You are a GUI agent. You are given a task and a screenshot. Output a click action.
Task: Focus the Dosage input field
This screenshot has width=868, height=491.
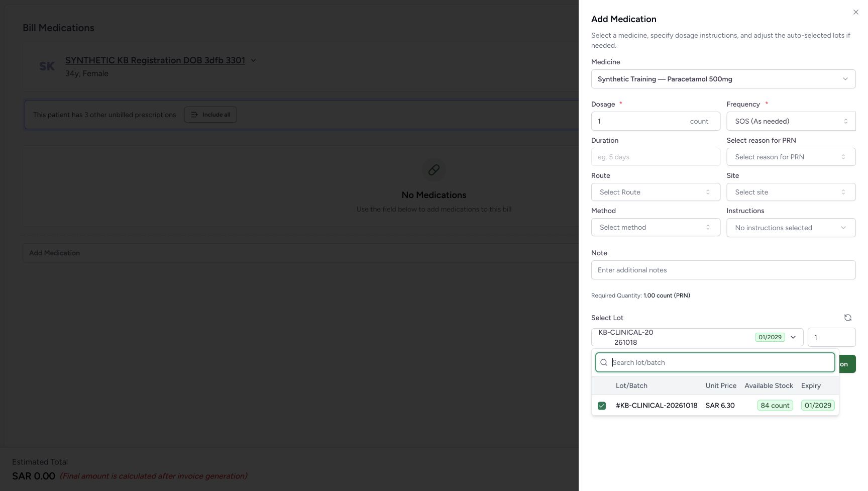point(656,121)
